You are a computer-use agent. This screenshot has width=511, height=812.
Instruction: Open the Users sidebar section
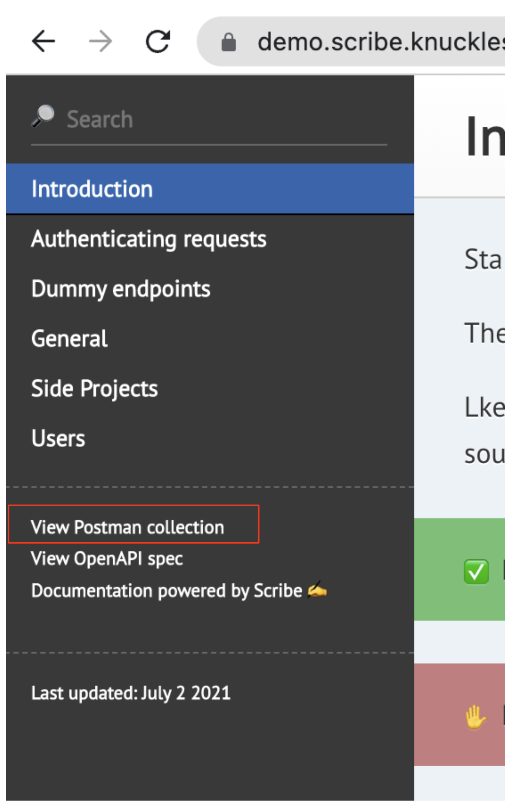point(58,438)
